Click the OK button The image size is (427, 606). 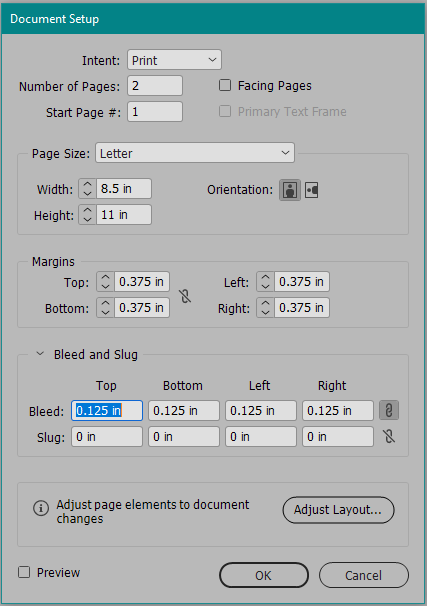264,575
